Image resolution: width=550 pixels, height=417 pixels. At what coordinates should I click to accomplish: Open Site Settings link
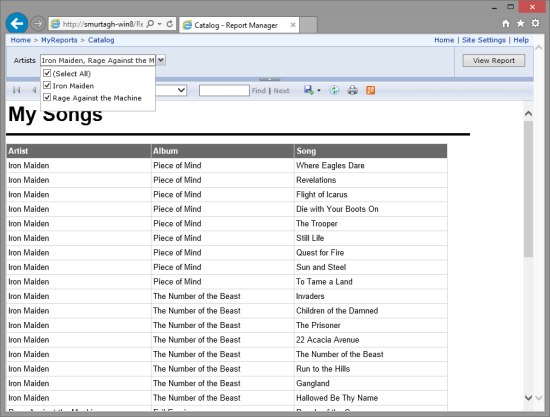pos(484,40)
